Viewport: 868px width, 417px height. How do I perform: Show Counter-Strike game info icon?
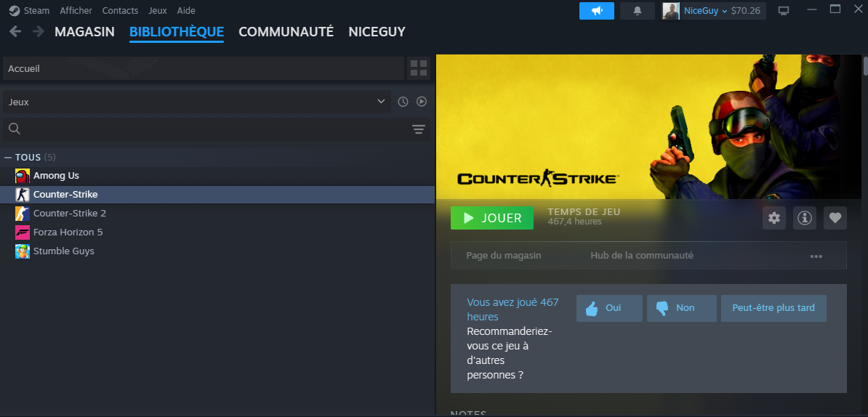tap(805, 218)
